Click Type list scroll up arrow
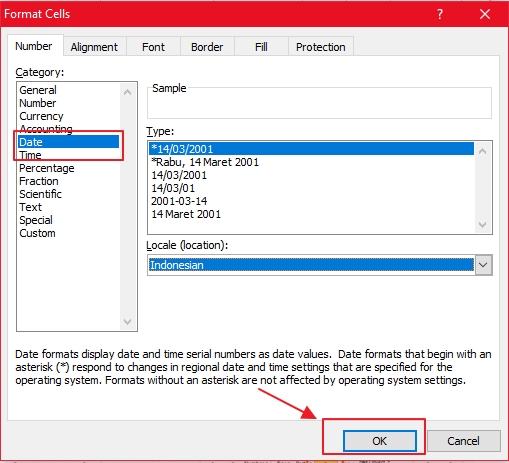Image resolution: width=509 pixels, height=463 pixels. (x=482, y=151)
